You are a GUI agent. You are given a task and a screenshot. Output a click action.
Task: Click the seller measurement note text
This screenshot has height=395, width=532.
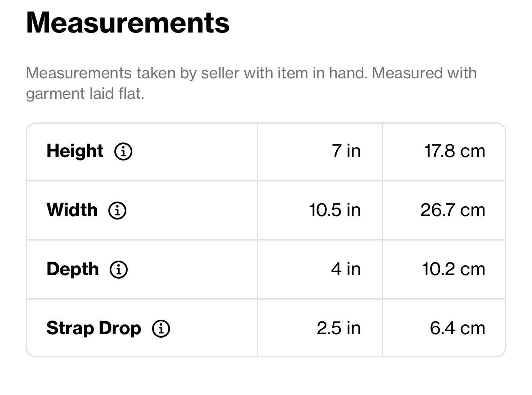pyautogui.click(x=251, y=83)
